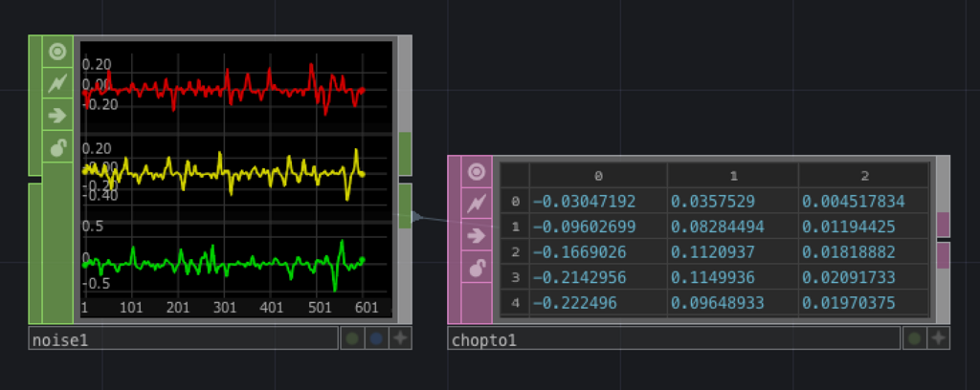Toggle lock flag on noise1 node

(x=57, y=146)
